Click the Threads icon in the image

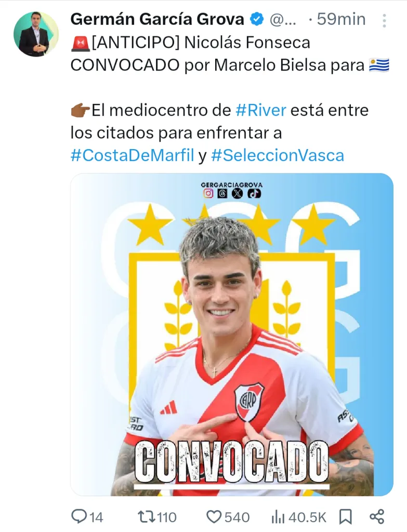pyautogui.click(x=222, y=193)
